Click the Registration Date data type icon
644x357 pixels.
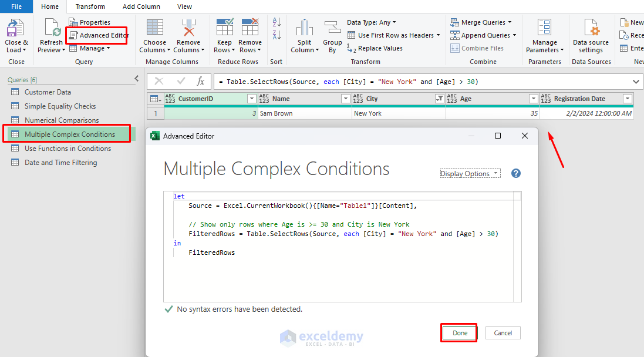tap(546, 99)
